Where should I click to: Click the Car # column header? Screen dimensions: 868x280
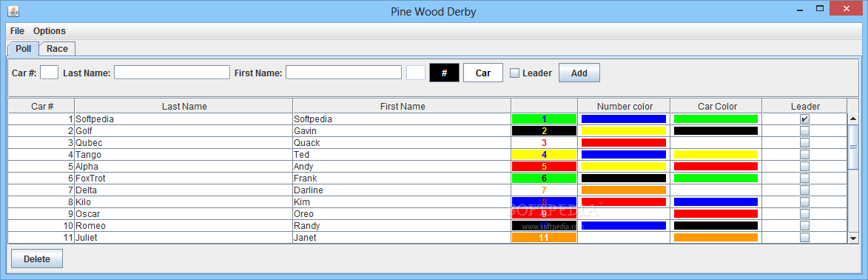(41, 106)
